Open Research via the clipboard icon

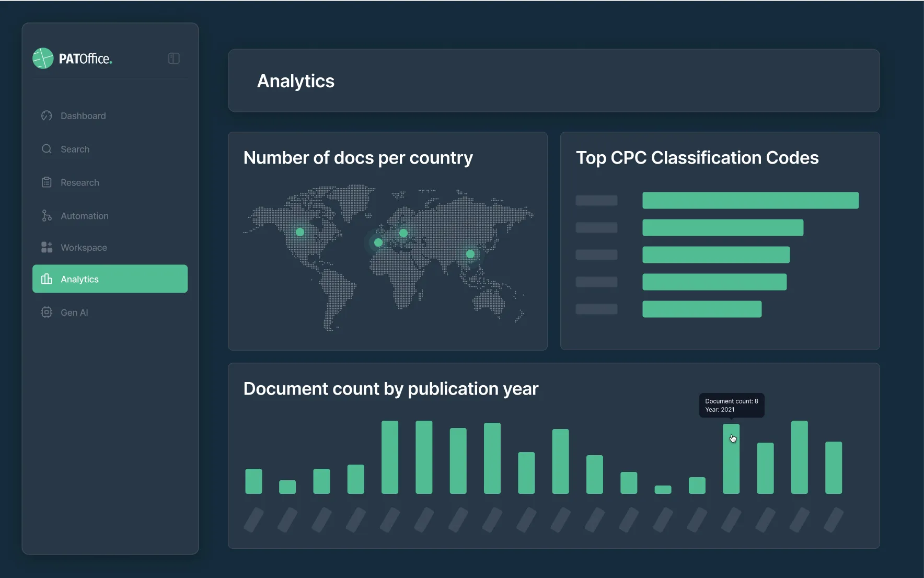click(x=47, y=182)
